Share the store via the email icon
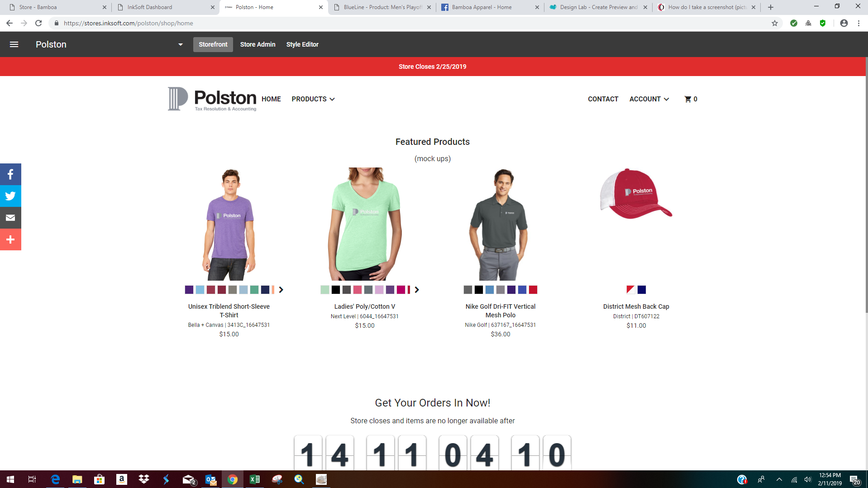This screenshot has height=488, width=868. pos(10,218)
